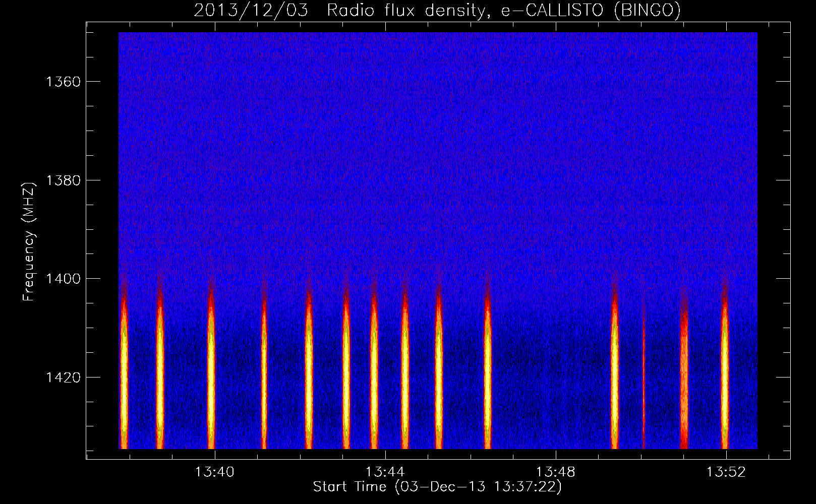Click the 13:48 time tick label
Screen dimensions: 816x504
[x=555, y=472]
